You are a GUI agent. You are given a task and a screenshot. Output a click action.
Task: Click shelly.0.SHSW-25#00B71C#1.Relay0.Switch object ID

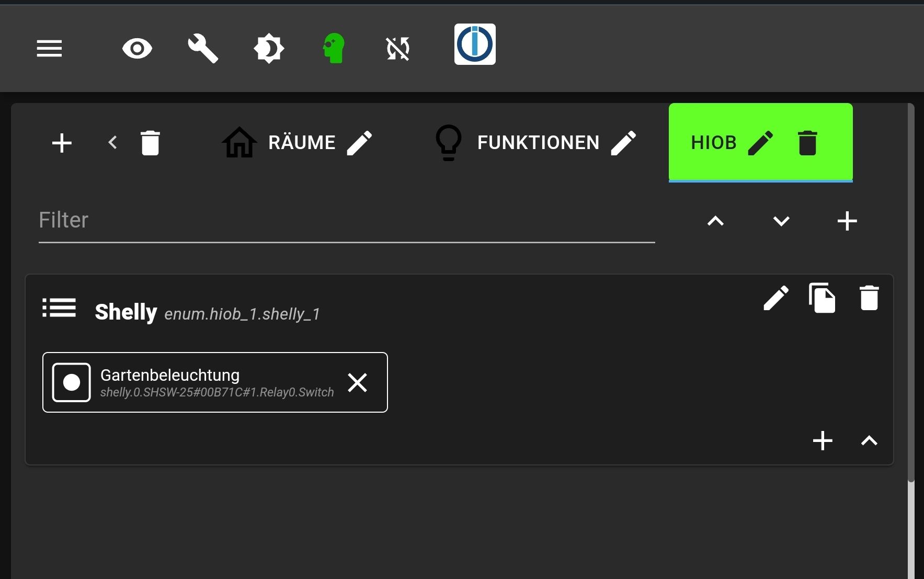coord(217,392)
